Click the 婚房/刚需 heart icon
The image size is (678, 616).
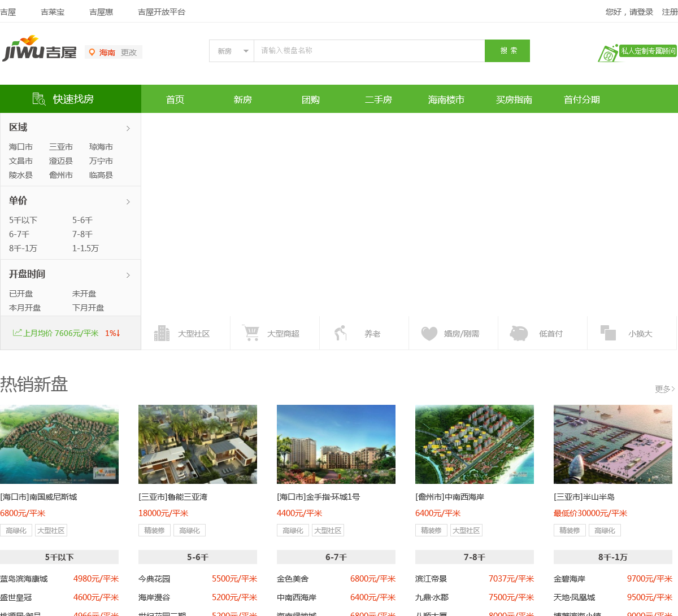coord(429,334)
